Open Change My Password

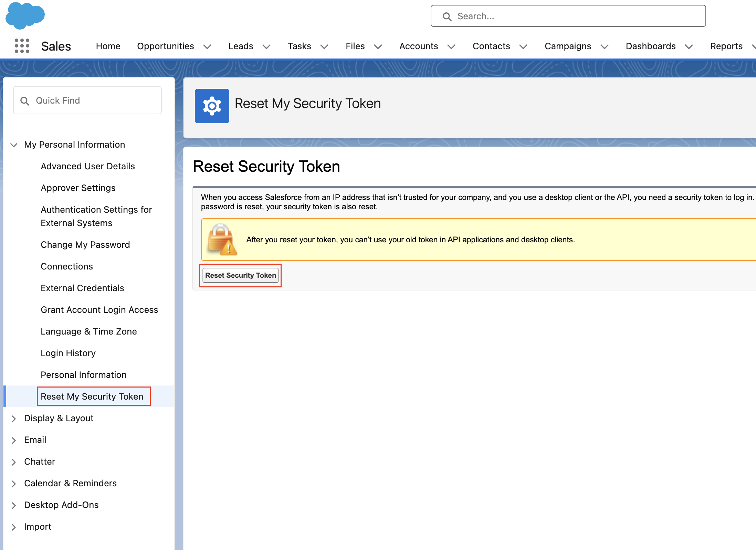pos(85,245)
